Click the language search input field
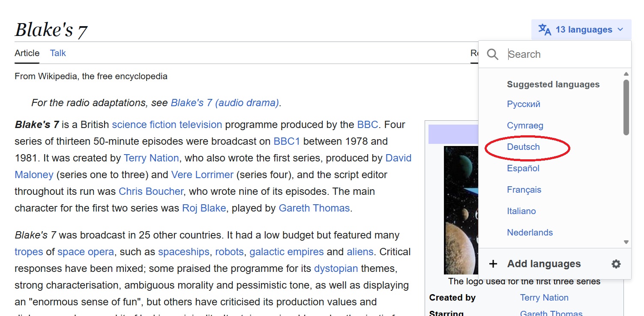 point(567,54)
